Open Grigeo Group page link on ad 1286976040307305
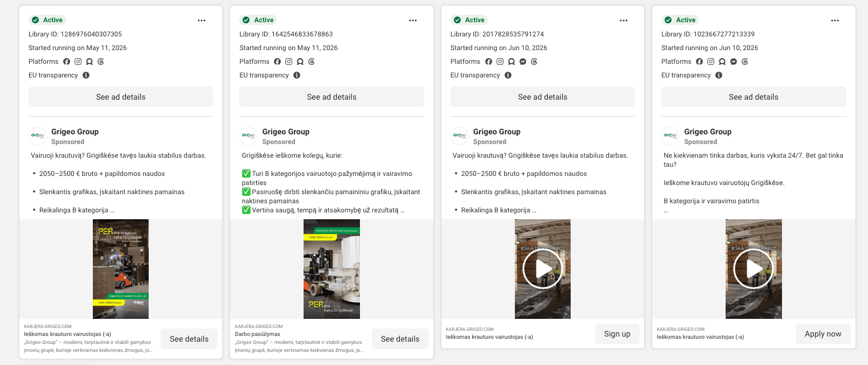868x365 pixels. (75, 132)
